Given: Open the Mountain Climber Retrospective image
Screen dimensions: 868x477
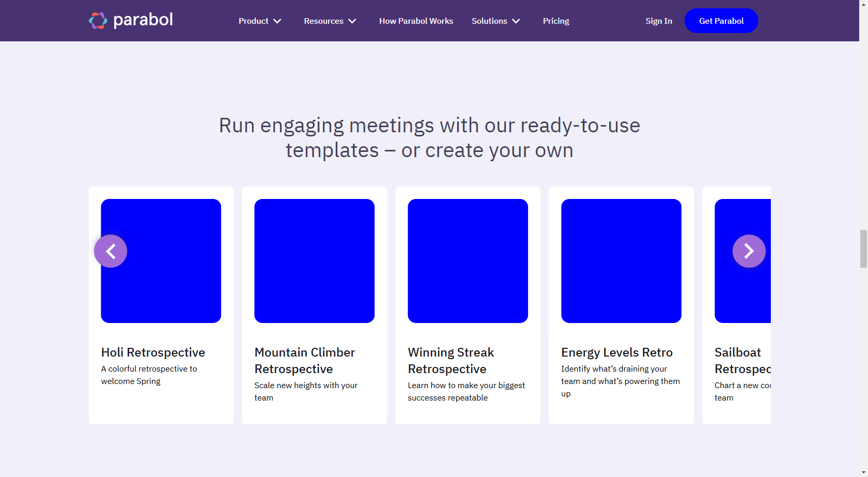Looking at the screenshot, I should point(314,261).
